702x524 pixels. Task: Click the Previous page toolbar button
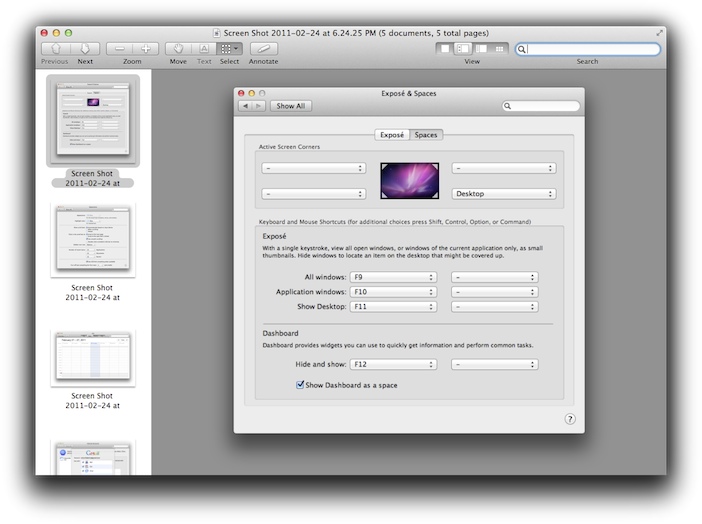click(x=56, y=48)
